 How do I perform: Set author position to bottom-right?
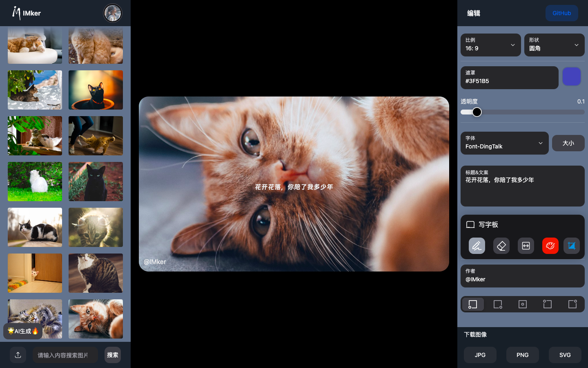(x=498, y=304)
